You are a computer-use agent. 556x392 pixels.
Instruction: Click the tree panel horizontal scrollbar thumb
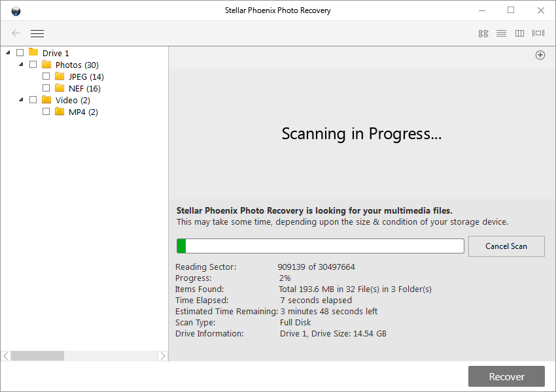(37, 356)
